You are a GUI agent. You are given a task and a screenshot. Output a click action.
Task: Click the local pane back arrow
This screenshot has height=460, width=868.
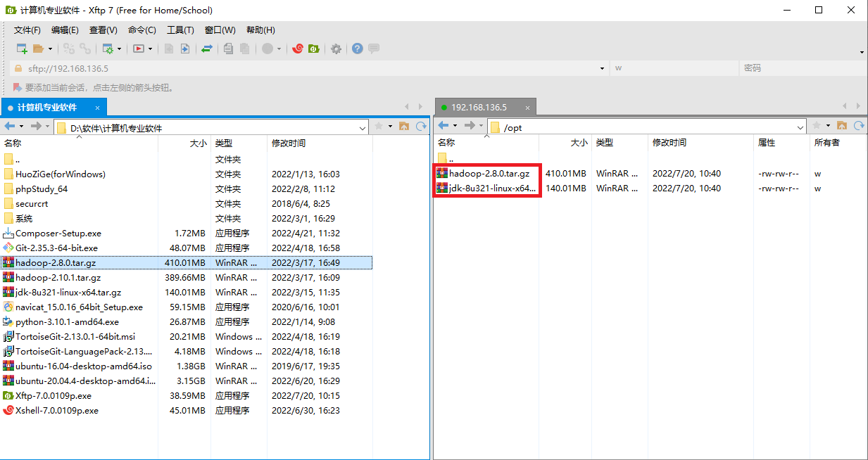[10, 126]
